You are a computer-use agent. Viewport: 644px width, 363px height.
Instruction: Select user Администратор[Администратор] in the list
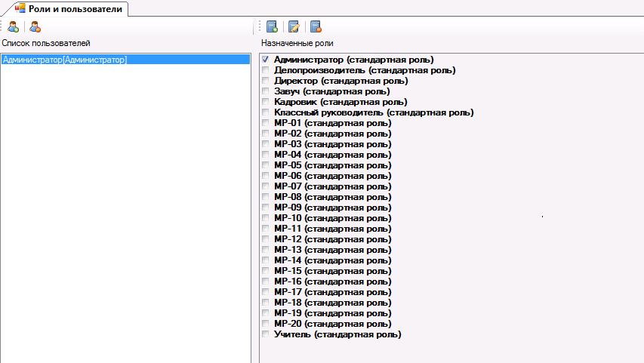click(125, 60)
